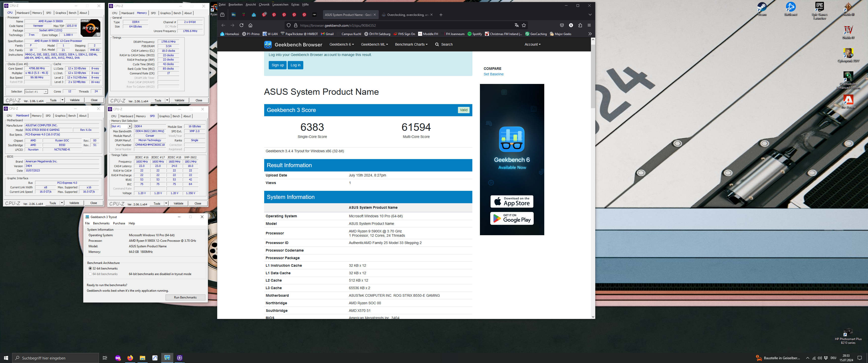Click the Log in button
This screenshot has height=363, width=868.
295,65
